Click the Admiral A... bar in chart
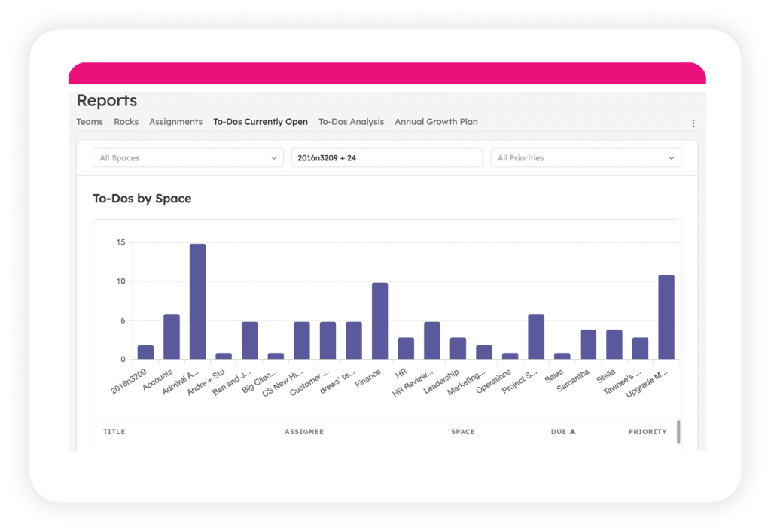 pos(197,301)
